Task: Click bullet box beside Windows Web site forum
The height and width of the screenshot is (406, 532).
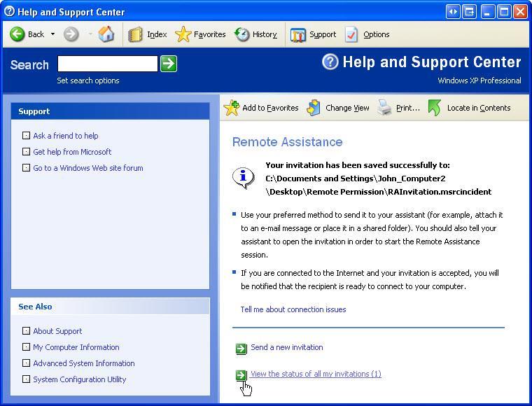Action: pyautogui.click(x=26, y=167)
